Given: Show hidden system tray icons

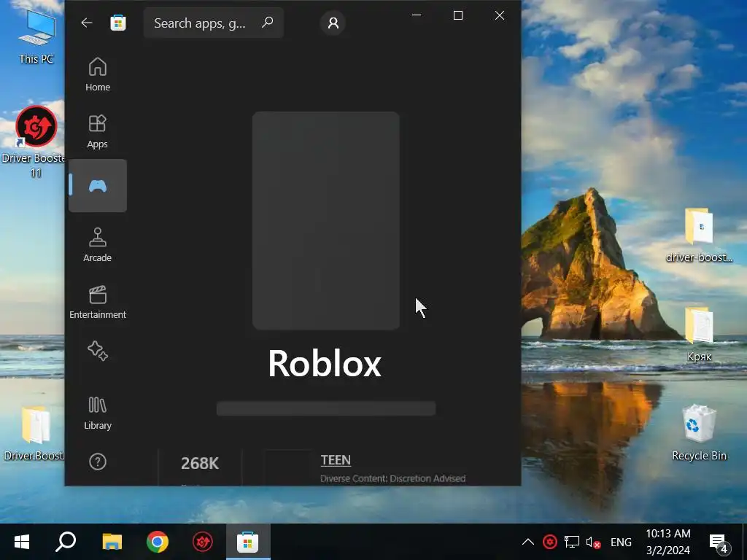Looking at the screenshot, I should pyautogui.click(x=528, y=542).
